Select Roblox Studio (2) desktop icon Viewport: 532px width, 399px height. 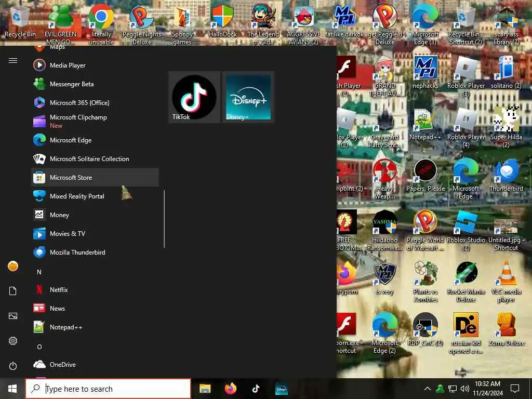pos(466,230)
